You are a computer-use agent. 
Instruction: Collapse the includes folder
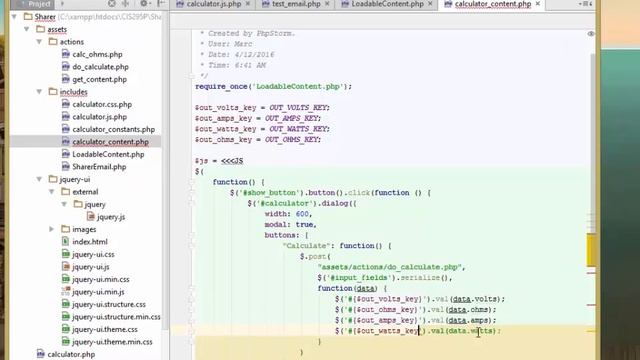coord(39,92)
